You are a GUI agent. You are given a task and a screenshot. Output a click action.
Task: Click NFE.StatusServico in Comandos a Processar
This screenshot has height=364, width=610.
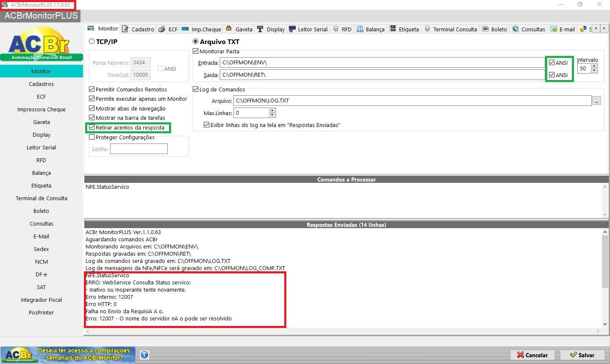pos(107,187)
